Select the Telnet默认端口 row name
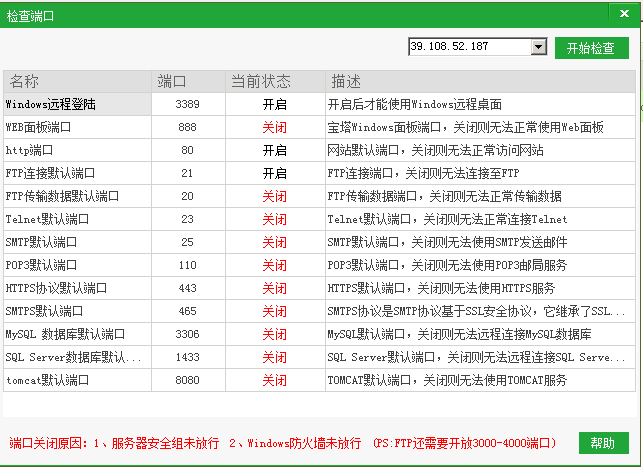Screen dimensions: 643x469 click(x=47, y=219)
